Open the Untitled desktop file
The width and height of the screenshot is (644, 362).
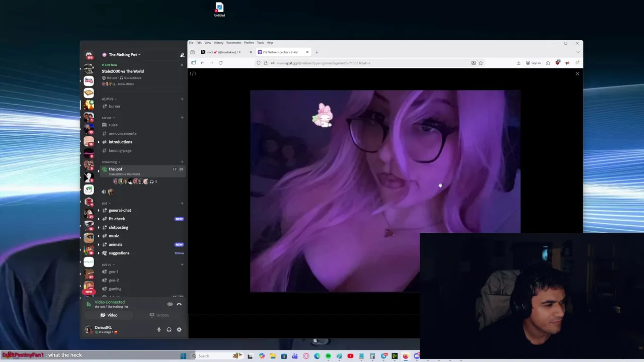point(219,10)
